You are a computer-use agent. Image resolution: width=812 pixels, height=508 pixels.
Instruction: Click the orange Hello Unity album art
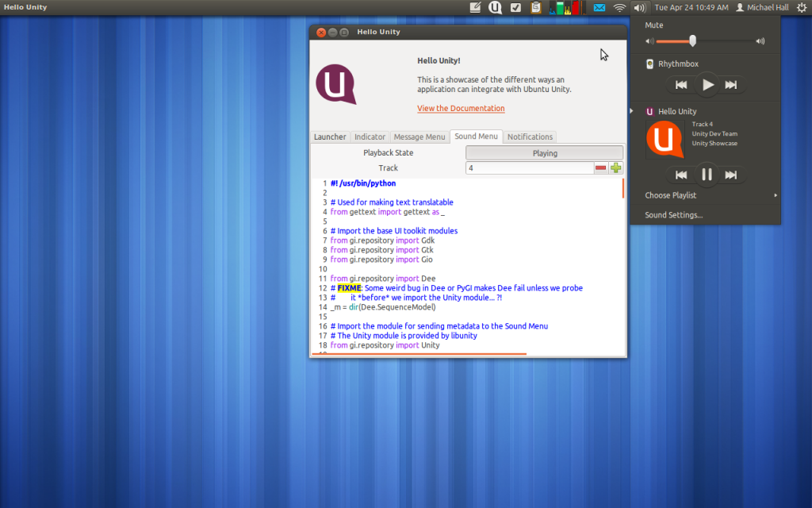coord(665,139)
